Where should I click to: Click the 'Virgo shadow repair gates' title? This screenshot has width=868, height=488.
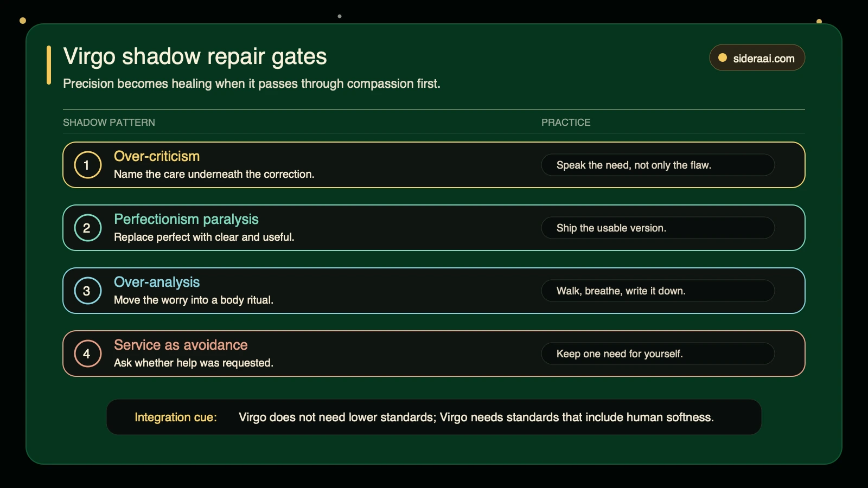[x=195, y=56]
